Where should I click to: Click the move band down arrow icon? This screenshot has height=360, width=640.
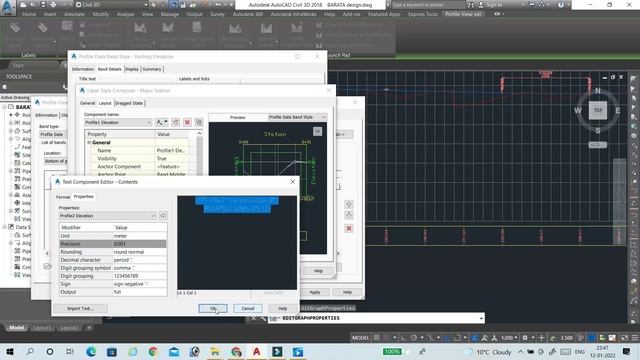pos(349,215)
